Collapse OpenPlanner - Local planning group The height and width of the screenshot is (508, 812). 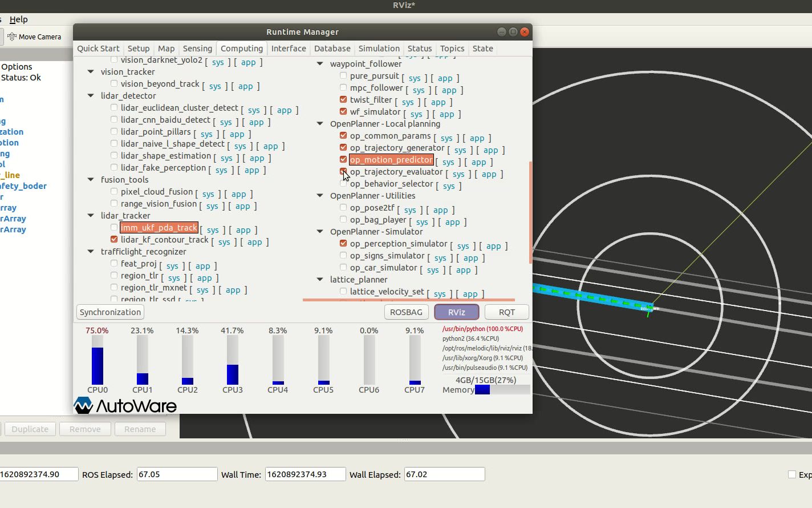(x=320, y=123)
